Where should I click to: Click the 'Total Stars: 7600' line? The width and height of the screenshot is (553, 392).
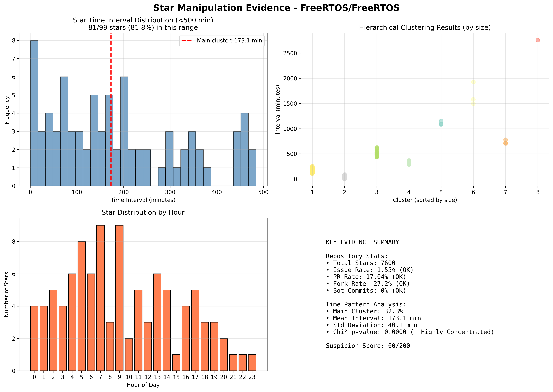360,263
